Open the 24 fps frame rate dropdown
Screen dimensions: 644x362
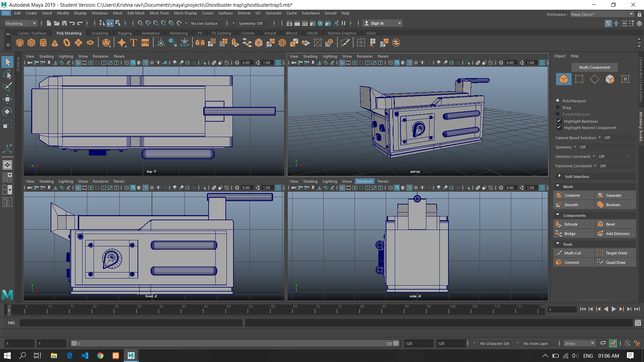[x=579, y=343]
